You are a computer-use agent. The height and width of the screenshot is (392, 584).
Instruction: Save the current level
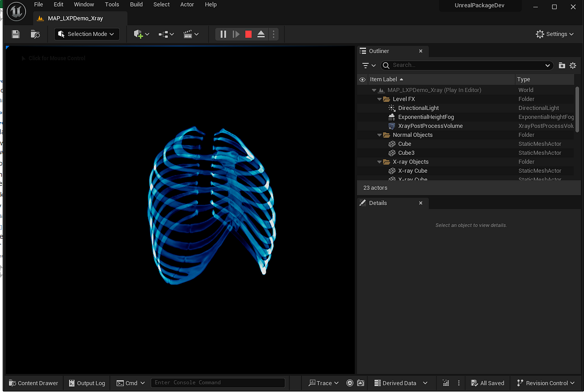click(15, 34)
